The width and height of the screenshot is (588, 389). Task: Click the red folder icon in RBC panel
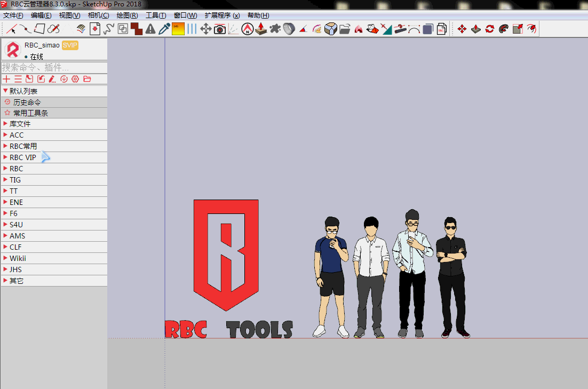point(87,79)
